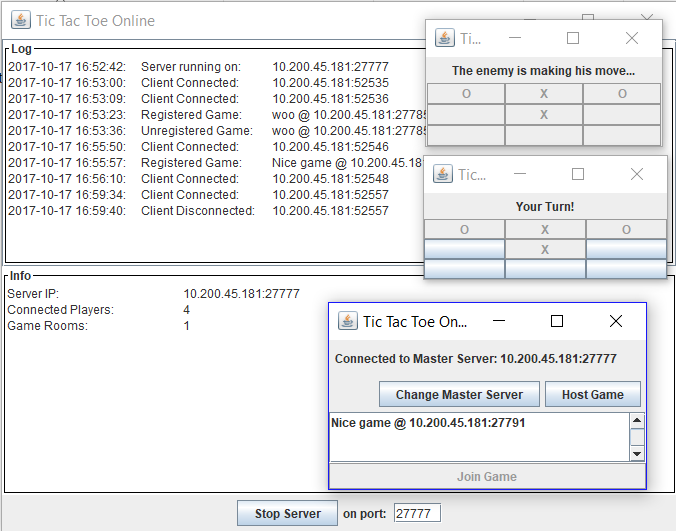The height and width of the screenshot is (531, 676).
Task: Select 'Nice game' entry in game list
Action: (428, 423)
